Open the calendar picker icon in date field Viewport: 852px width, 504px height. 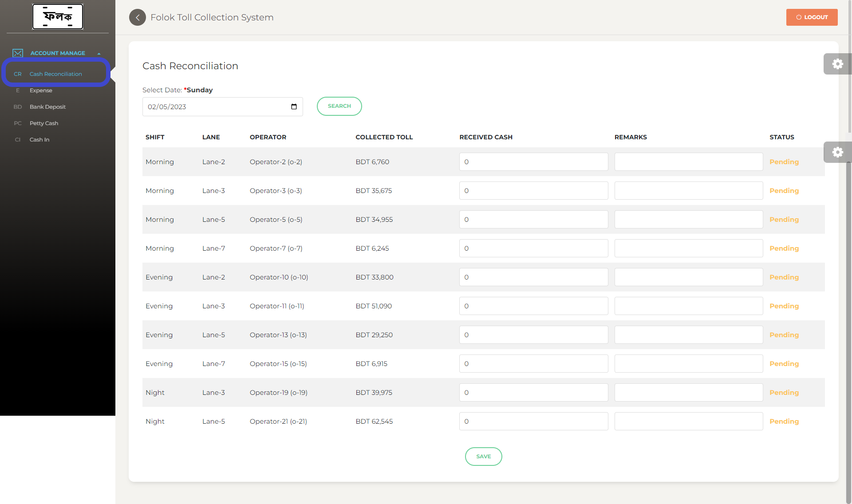pos(294,106)
